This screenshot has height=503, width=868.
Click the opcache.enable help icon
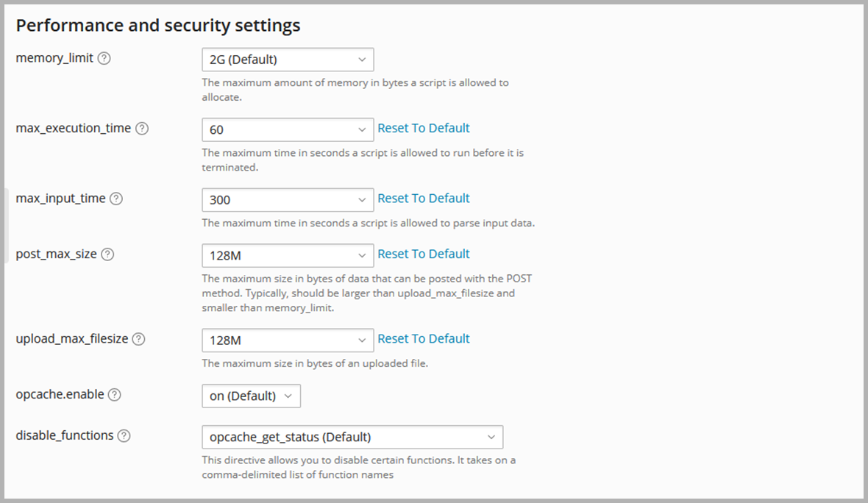pos(115,395)
